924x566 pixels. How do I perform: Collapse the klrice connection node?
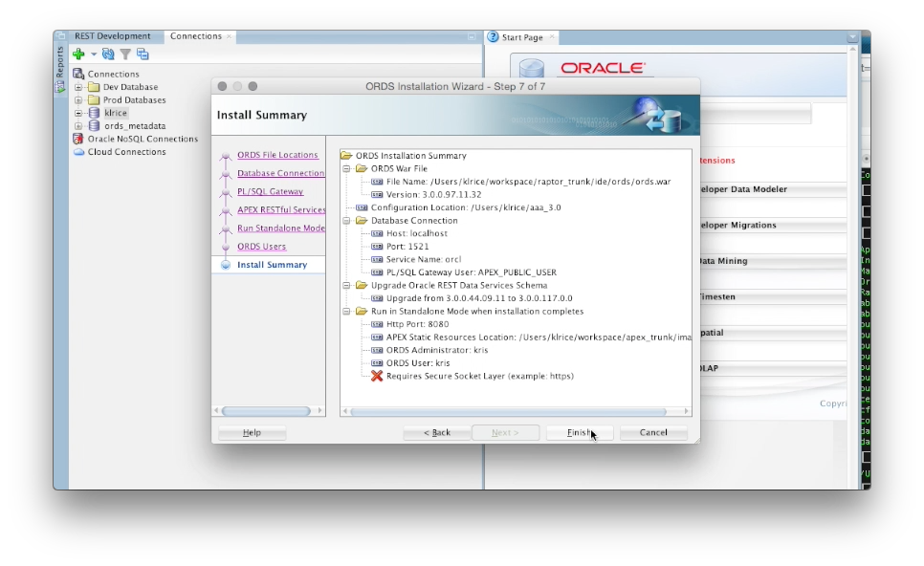[77, 113]
